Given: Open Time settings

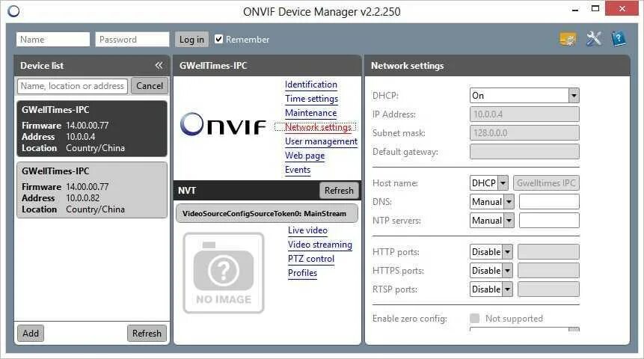Looking at the screenshot, I should [311, 99].
